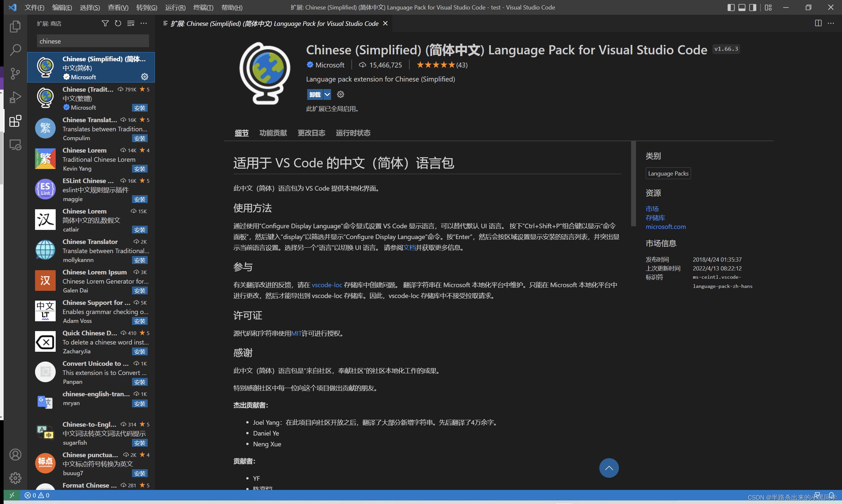Install the Chinese (Traditional) extension

(x=140, y=108)
